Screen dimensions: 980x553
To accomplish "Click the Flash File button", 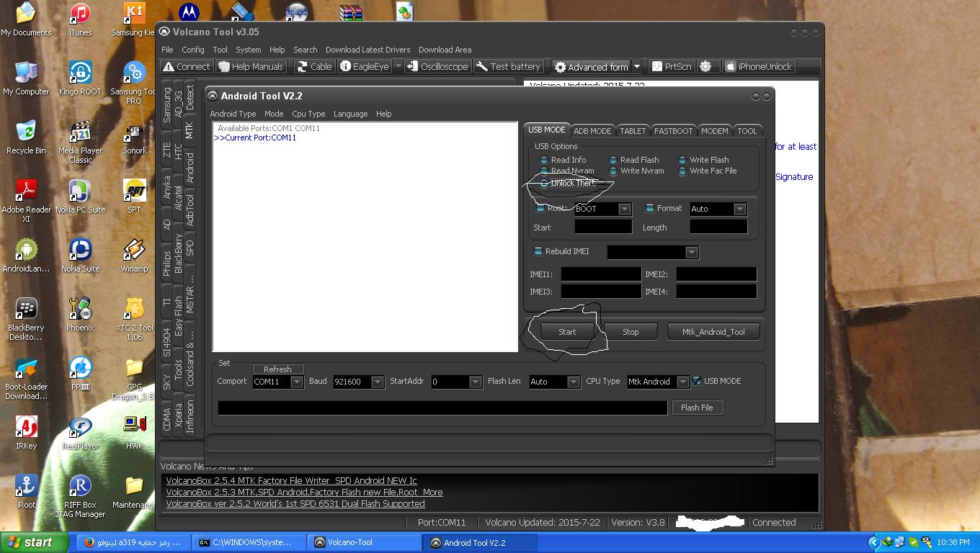I will click(697, 408).
